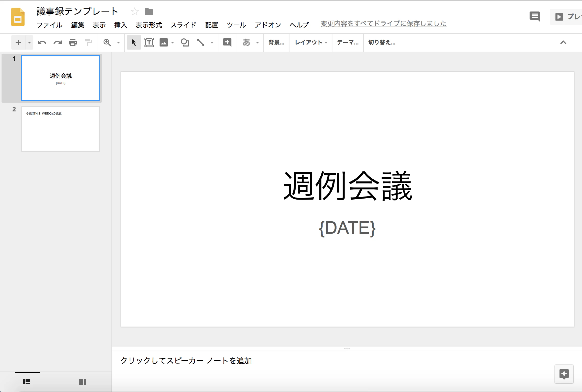Viewport: 582px width, 392px height.
Task: Click the zoom magnifier tool
Action: pos(107,42)
